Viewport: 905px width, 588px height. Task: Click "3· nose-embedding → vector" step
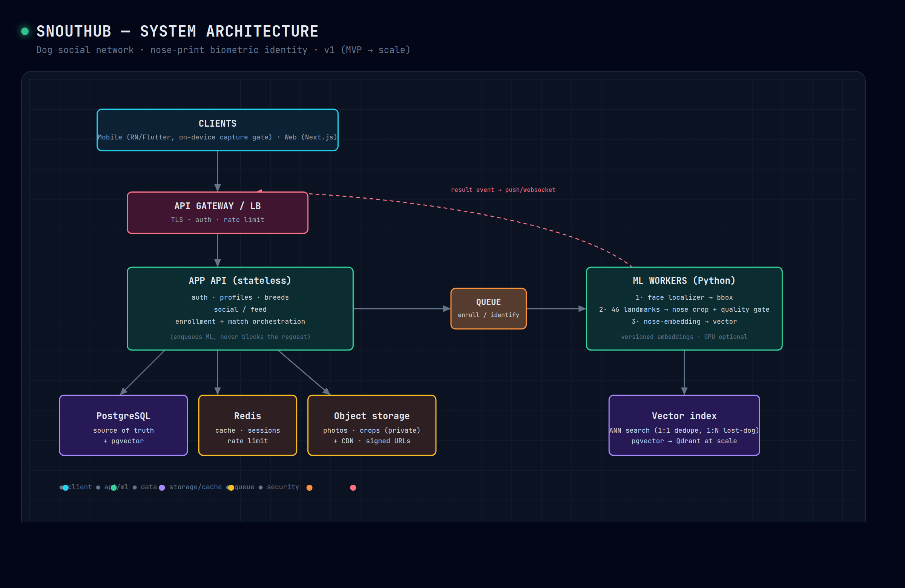pyautogui.click(x=684, y=322)
